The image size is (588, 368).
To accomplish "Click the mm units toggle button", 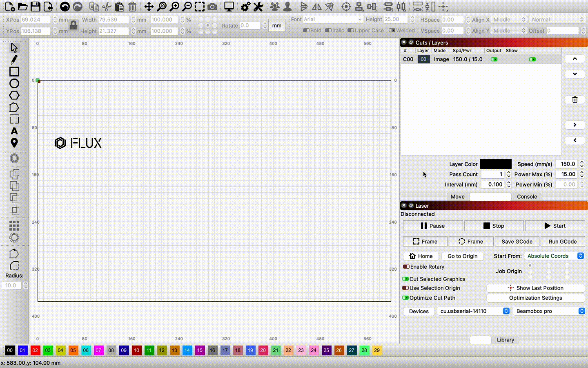I will (x=277, y=25).
